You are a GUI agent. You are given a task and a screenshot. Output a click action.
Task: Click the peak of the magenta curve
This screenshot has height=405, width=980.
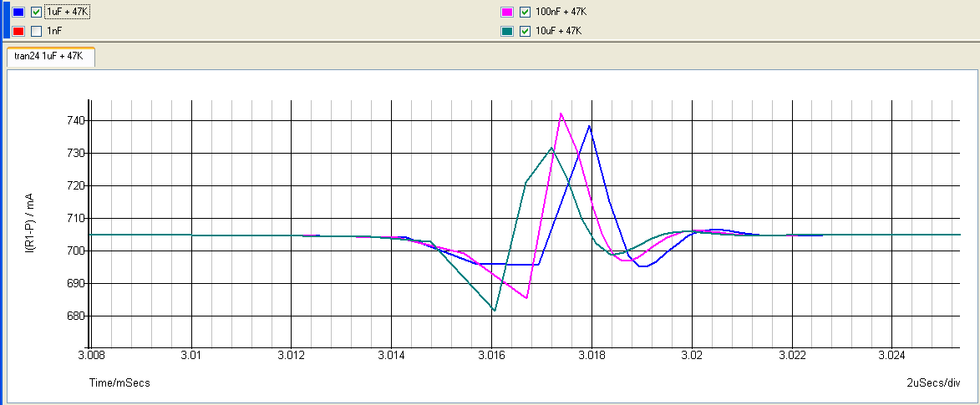[561, 114]
